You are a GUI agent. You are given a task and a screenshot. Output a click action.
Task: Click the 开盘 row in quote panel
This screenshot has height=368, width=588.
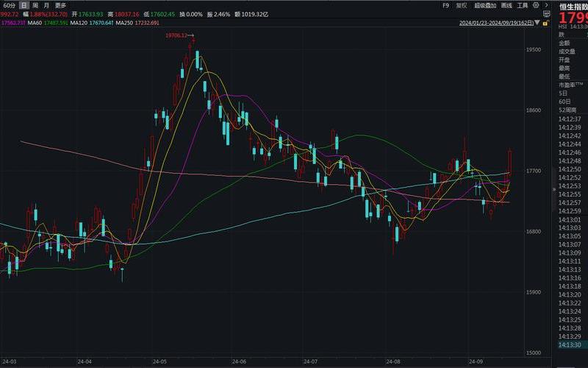pyautogui.click(x=564, y=60)
